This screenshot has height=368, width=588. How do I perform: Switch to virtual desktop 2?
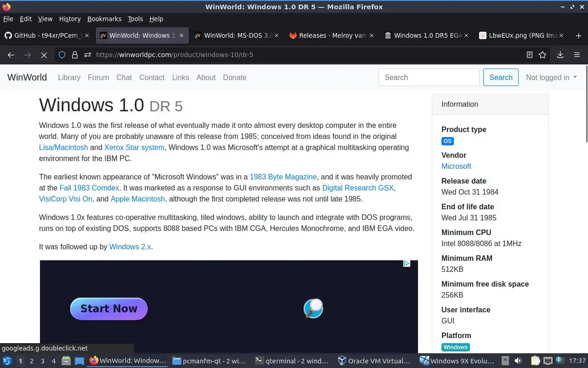[x=31, y=361]
